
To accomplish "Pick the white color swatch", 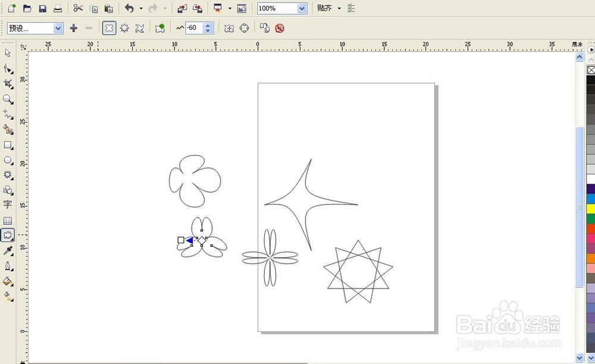I will 591,179.
